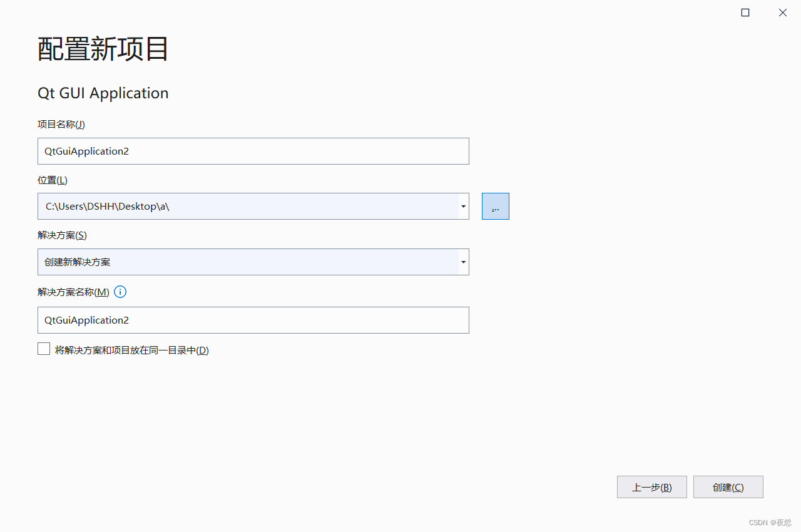This screenshot has width=801, height=532.
Task: Close the 配置新项目 dialog
Action: coord(782,13)
